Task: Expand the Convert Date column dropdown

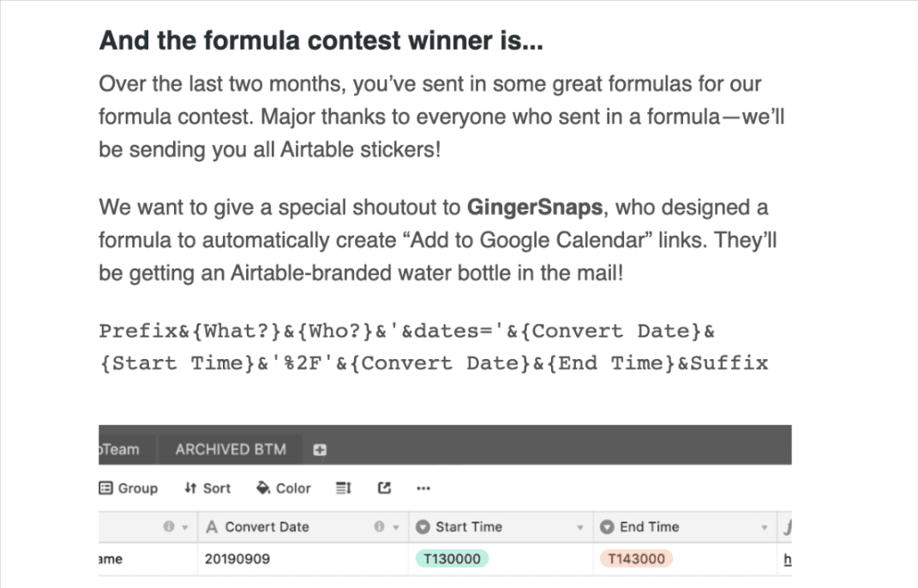Action: pyautogui.click(x=397, y=526)
